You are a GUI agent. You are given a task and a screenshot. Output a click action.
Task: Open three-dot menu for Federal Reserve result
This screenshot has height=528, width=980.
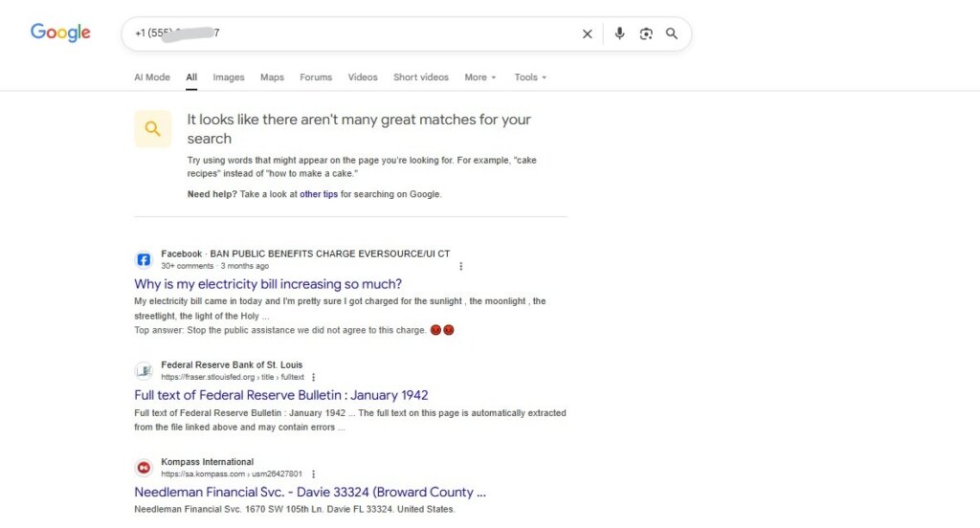(313, 378)
